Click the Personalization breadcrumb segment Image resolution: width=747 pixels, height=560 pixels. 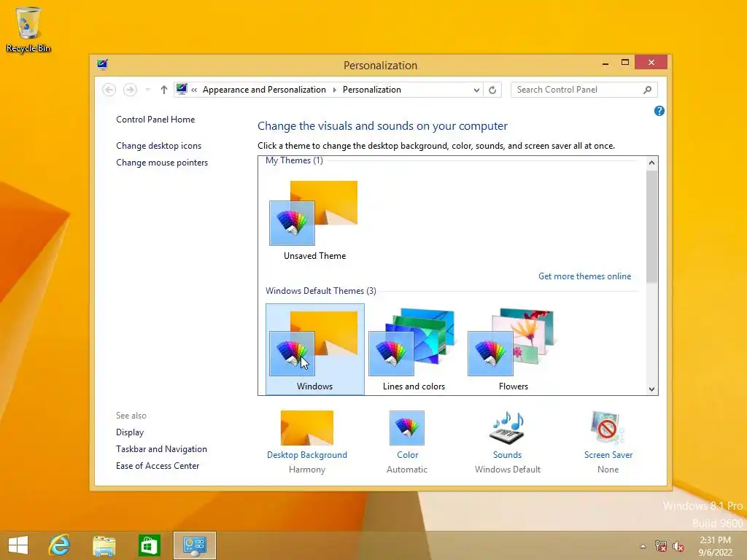tap(372, 90)
